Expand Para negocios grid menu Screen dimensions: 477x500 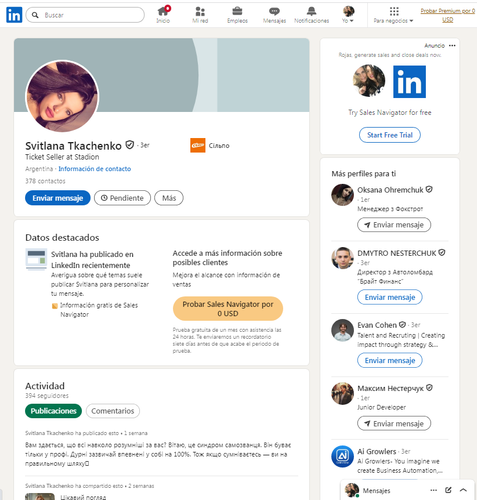pos(394,15)
